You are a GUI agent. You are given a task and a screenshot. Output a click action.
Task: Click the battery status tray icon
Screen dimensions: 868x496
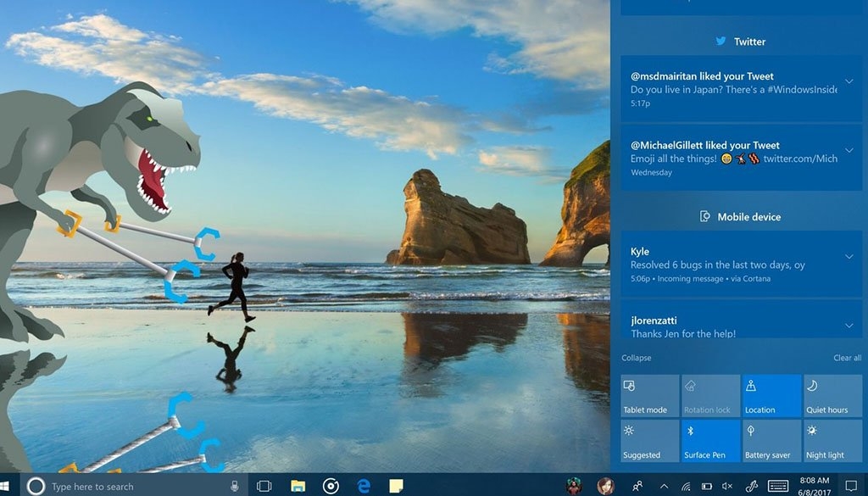[707, 488]
